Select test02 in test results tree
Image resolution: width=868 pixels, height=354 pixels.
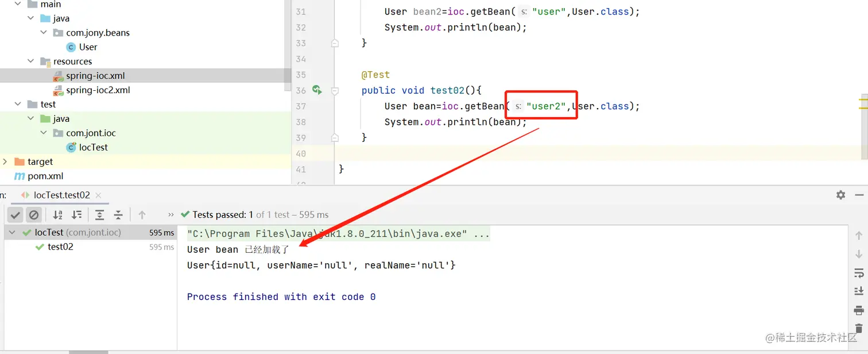tap(60, 247)
